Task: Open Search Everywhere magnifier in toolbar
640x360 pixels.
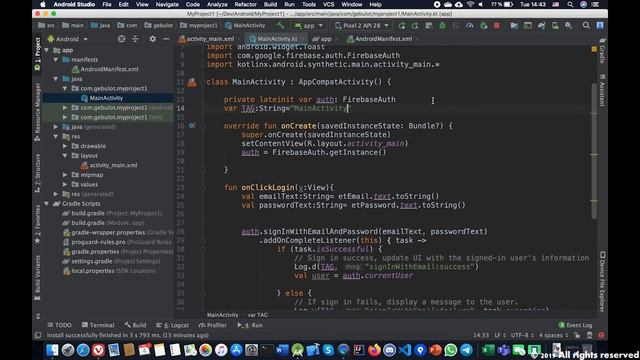Action: [586, 25]
